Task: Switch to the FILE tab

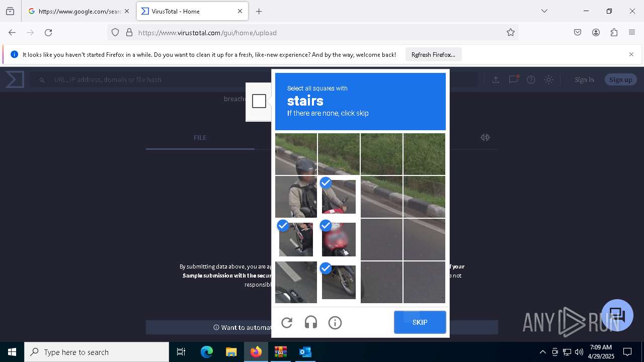Action: point(200,137)
